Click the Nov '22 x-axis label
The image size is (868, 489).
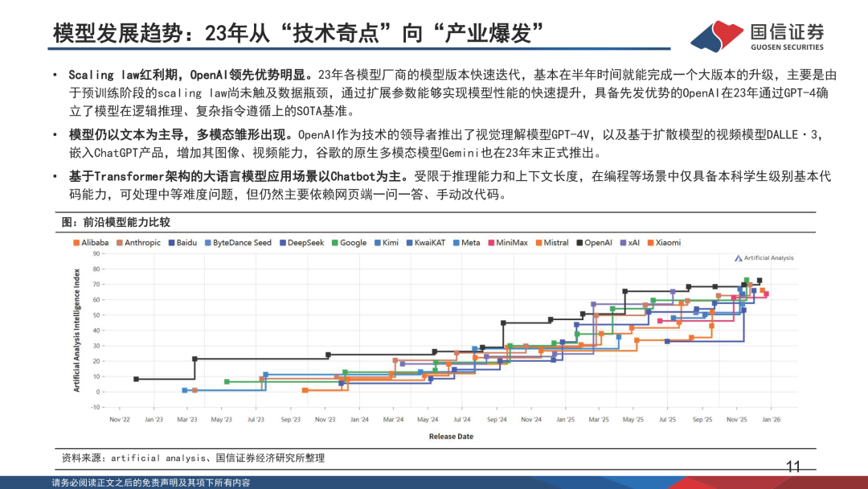(120, 419)
